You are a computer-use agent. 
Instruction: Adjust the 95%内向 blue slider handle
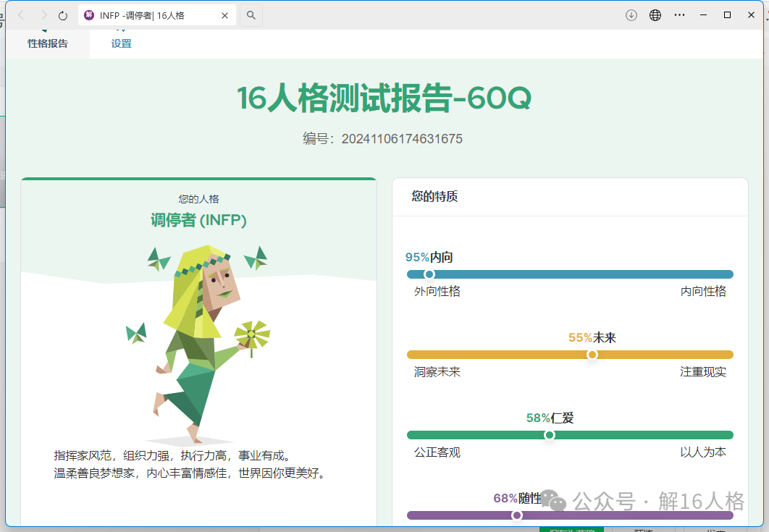tap(429, 274)
